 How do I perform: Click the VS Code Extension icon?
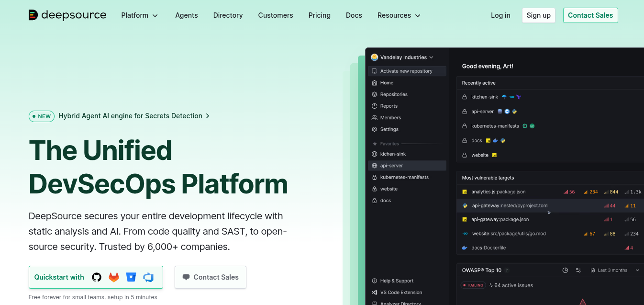[375, 292]
